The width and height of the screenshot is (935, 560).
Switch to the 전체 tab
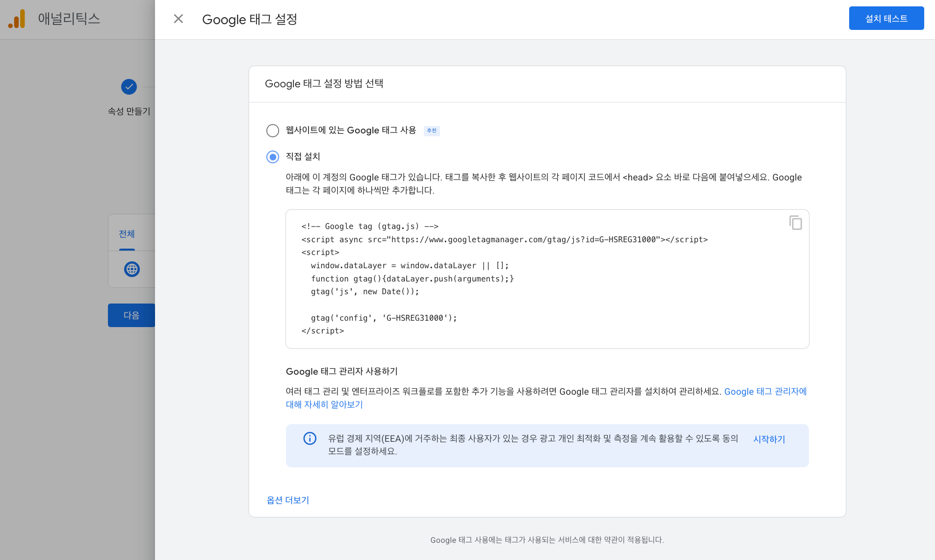point(127,234)
